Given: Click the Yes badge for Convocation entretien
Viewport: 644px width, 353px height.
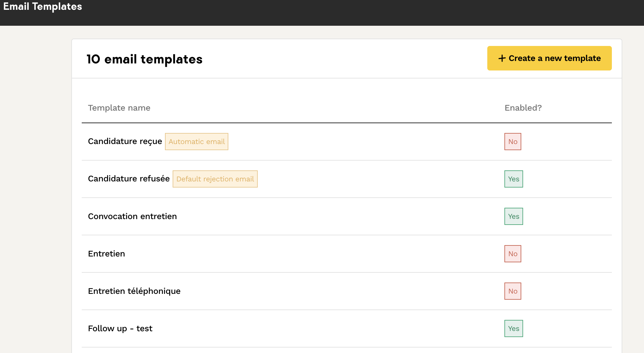Looking at the screenshot, I should [514, 216].
